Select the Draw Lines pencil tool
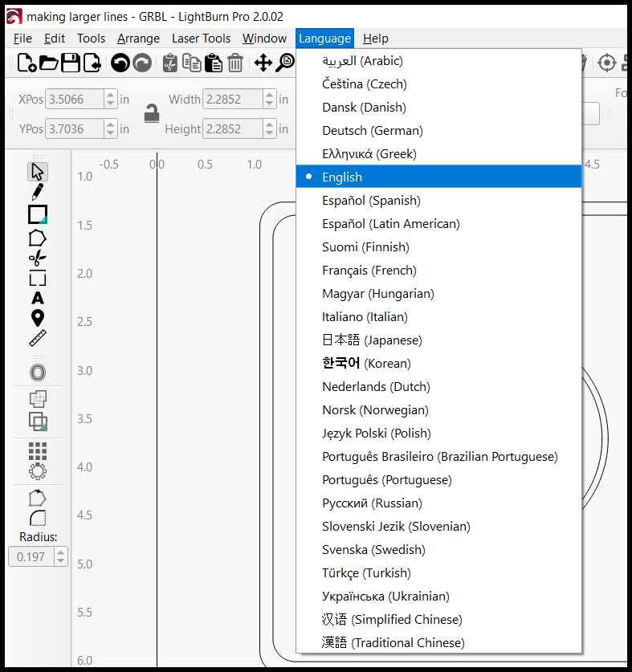 (x=38, y=193)
